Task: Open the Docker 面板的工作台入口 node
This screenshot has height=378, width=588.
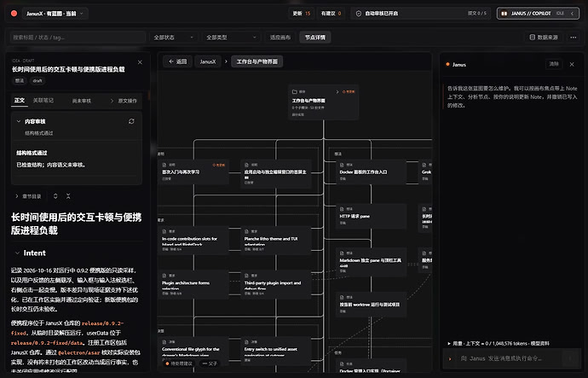Action: point(371,172)
